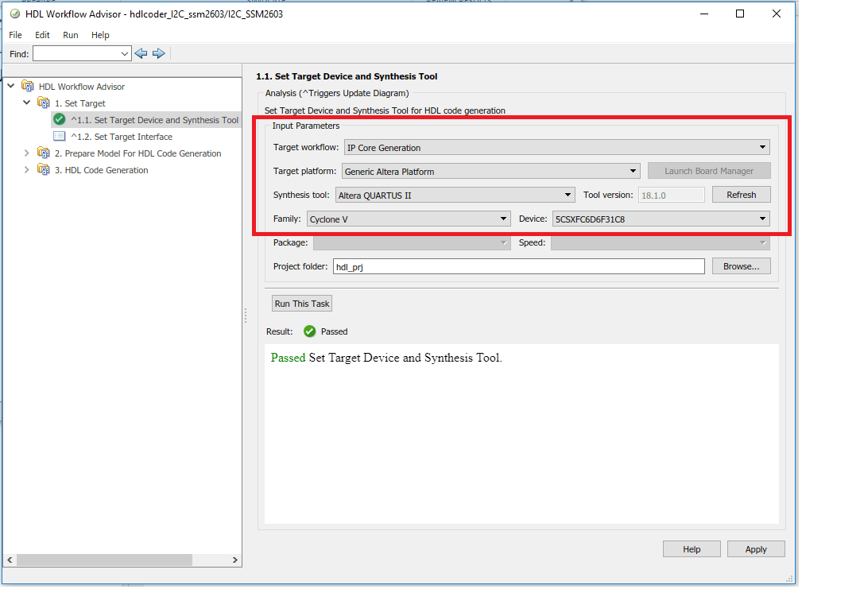Open the File menu

pos(15,35)
